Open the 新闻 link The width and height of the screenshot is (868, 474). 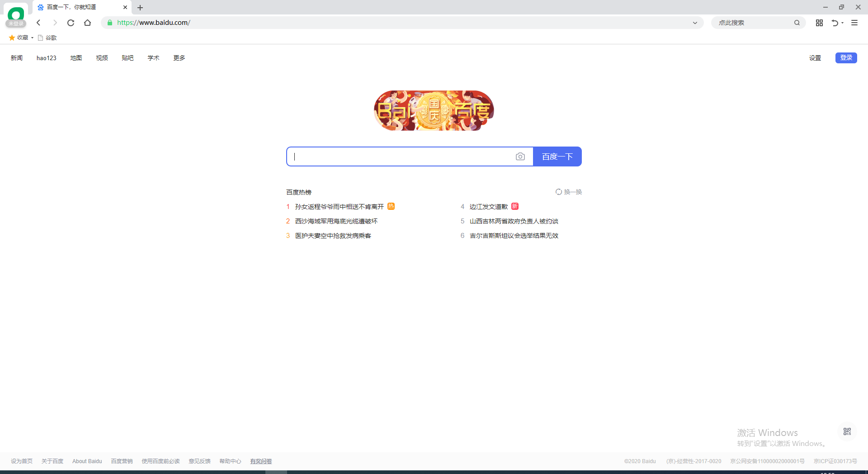(x=17, y=58)
